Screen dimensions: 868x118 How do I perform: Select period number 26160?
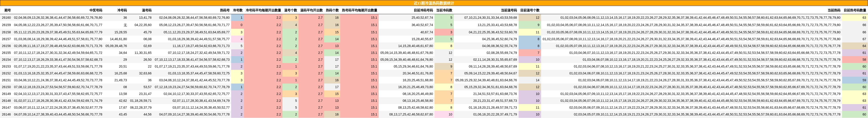[6, 18]
